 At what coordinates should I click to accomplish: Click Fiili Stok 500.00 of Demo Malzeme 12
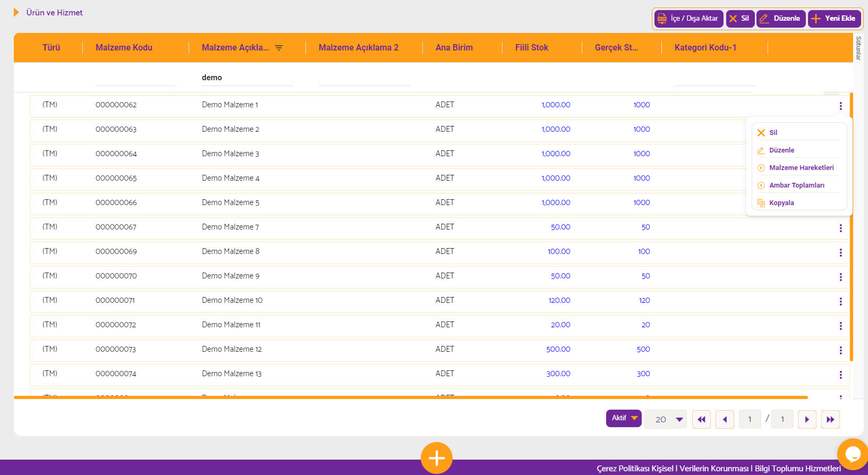coord(558,350)
